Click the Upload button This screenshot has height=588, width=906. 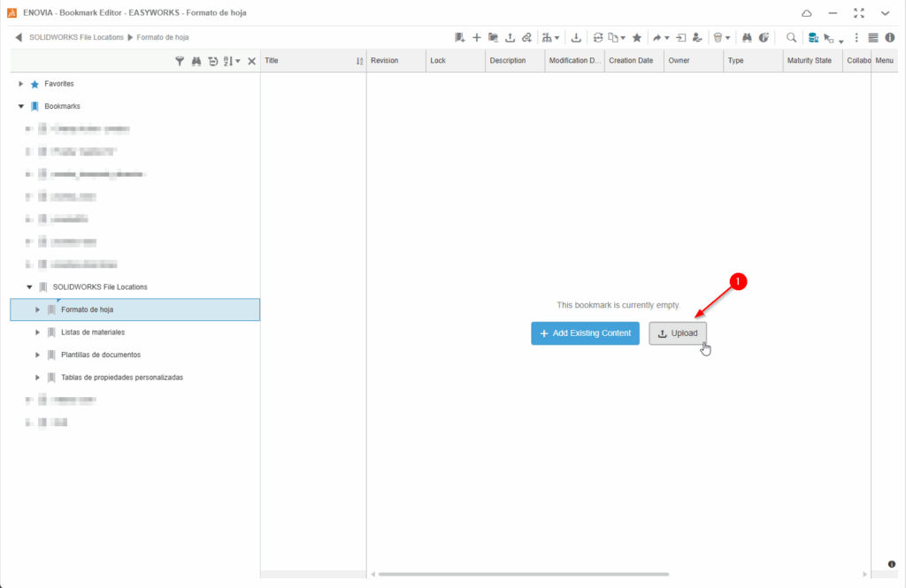(678, 333)
